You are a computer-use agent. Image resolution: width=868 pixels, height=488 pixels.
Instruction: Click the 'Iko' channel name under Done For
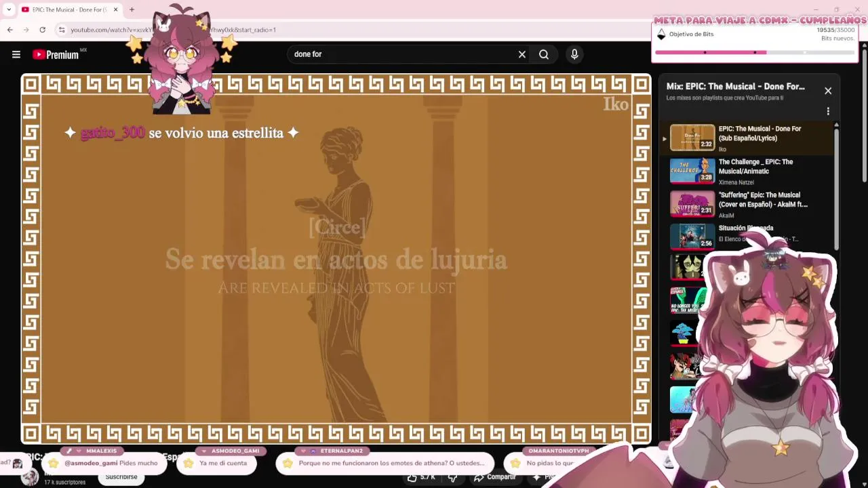[722, 149]
